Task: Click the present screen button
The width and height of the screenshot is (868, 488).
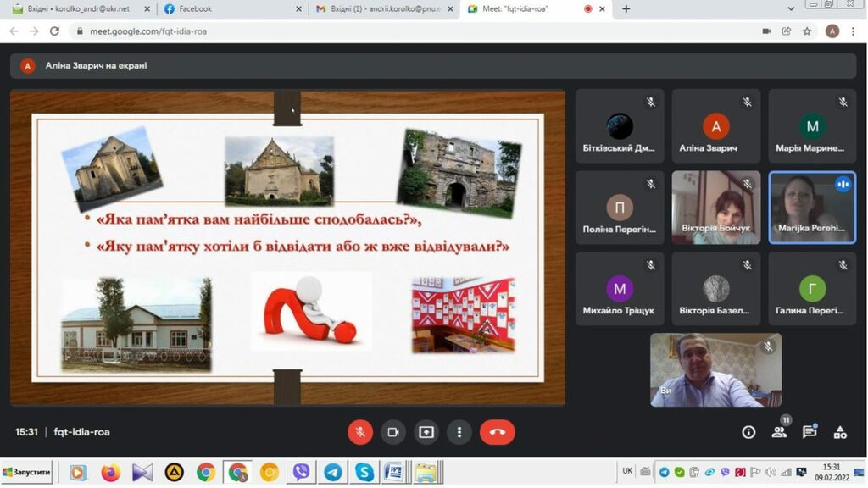Action: [426, 432]
